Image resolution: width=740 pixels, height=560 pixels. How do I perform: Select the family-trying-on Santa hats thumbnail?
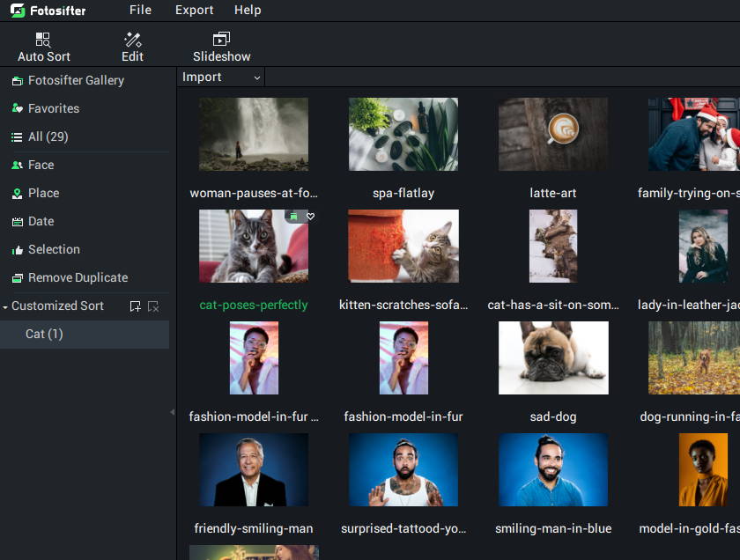[694, 135]
